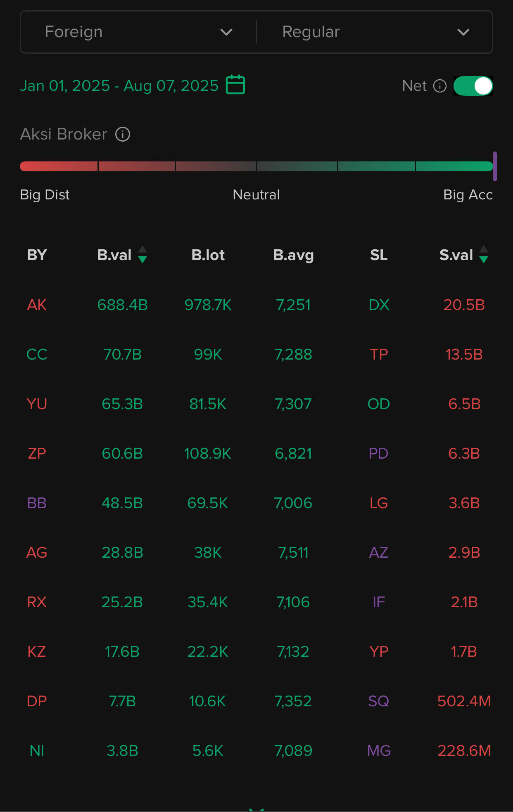The width and height of the screenshot is (513, 812).
Task: Open seller broker MG
Action: [379, 751]
